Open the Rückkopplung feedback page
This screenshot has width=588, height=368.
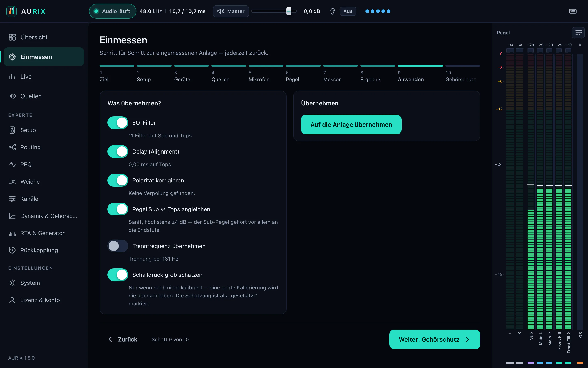tap(44, 250)
